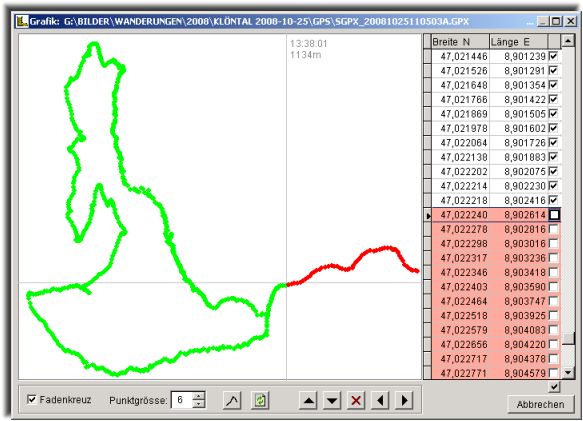The width and height of the screenshot is (583, 421).
Task: Maximize the Grafik window
Action: pyautogui.click(x=556, y=22)
